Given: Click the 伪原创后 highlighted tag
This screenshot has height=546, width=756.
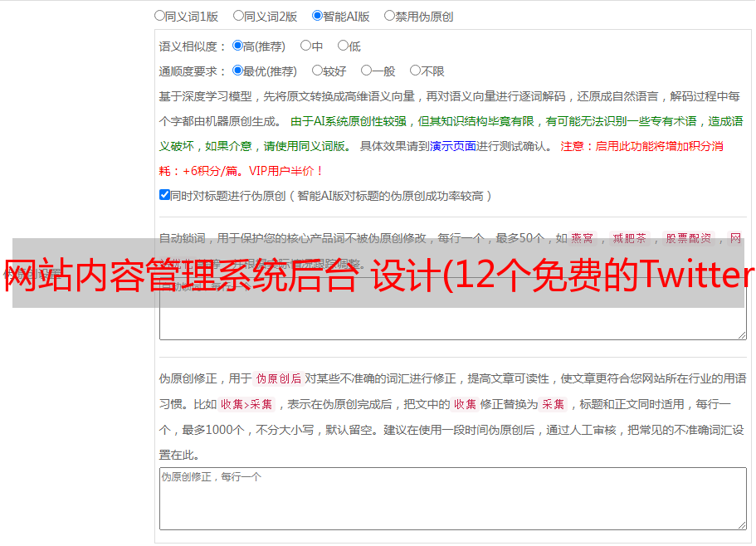Looking at the screenshot, I should (x=279, y=378).
